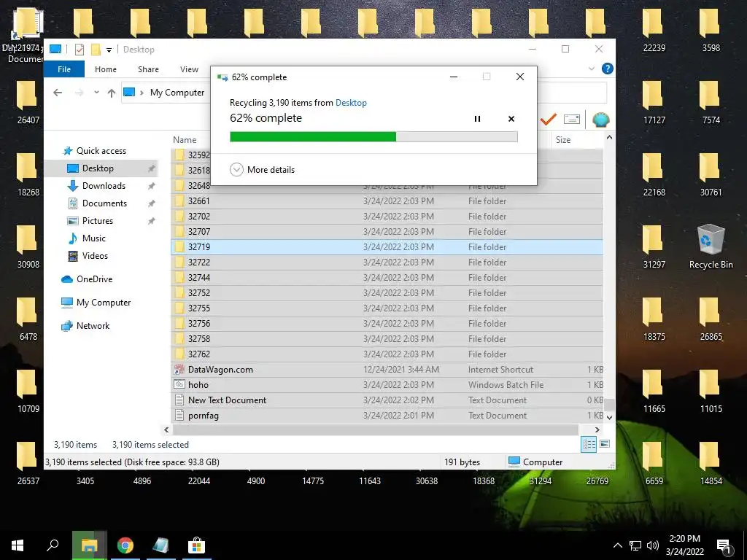Select the hoho batch file
Image resolution: width=747 pixels, height=560 pixels.
pos(387,385)
